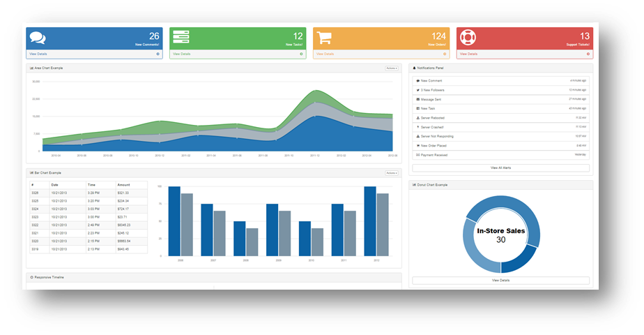The height and width of the screenshot is (335, 644).
Task: Click the arrow icon in New Tasks footer
Action: point(301,54)
